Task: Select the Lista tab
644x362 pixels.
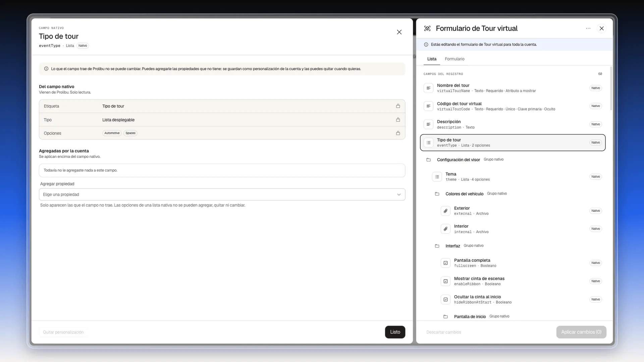Action: [x=432, y=59]
